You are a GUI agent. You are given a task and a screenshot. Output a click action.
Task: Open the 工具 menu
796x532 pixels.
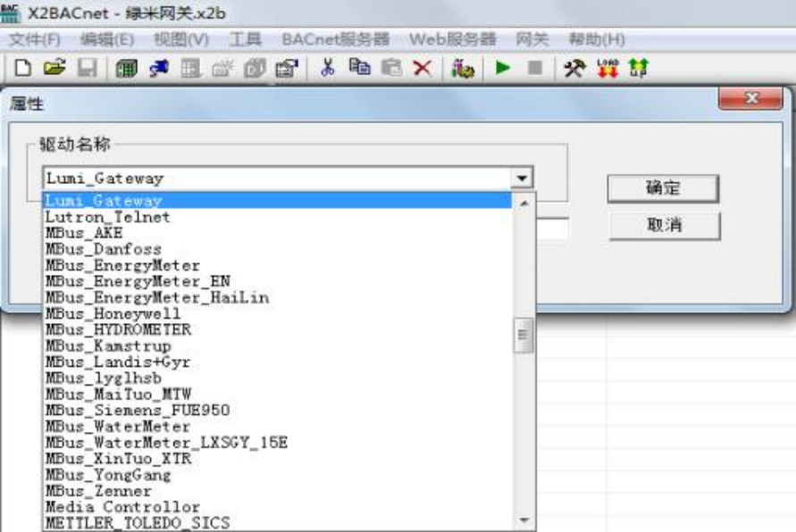click(x=245, y=39)
